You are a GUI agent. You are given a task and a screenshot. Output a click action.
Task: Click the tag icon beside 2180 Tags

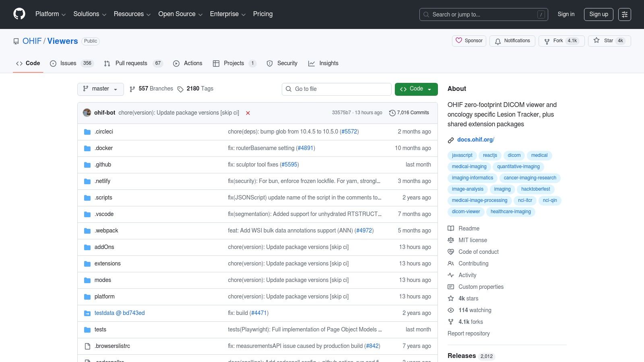(x=180, y=88)
